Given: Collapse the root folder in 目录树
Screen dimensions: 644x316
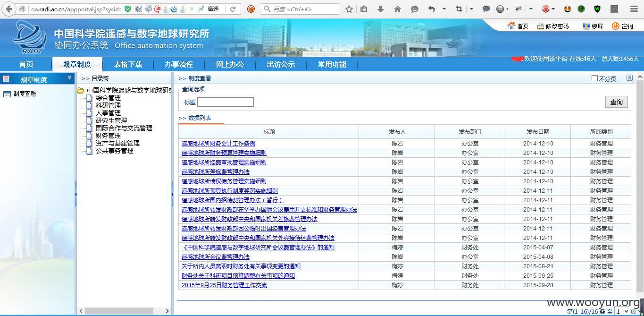Looking at the screenshot, I should tap(80, 90).
